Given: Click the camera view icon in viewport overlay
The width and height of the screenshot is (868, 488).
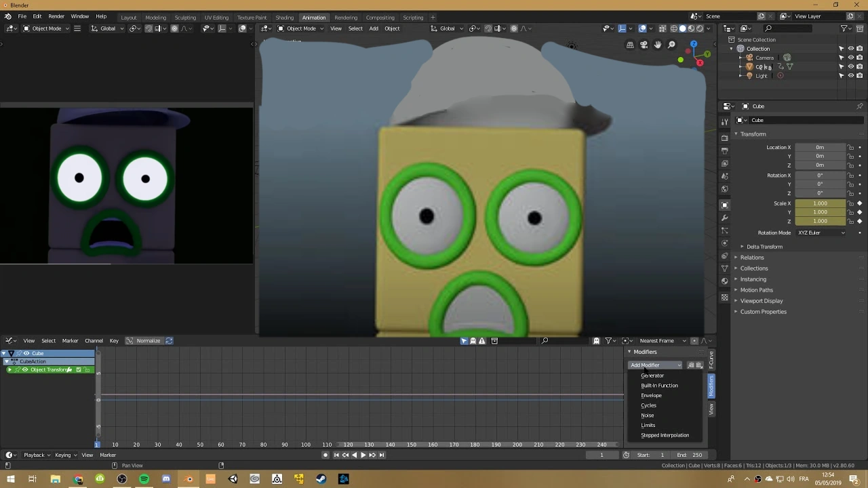Looking at the screenshot, I should [644, 45].
